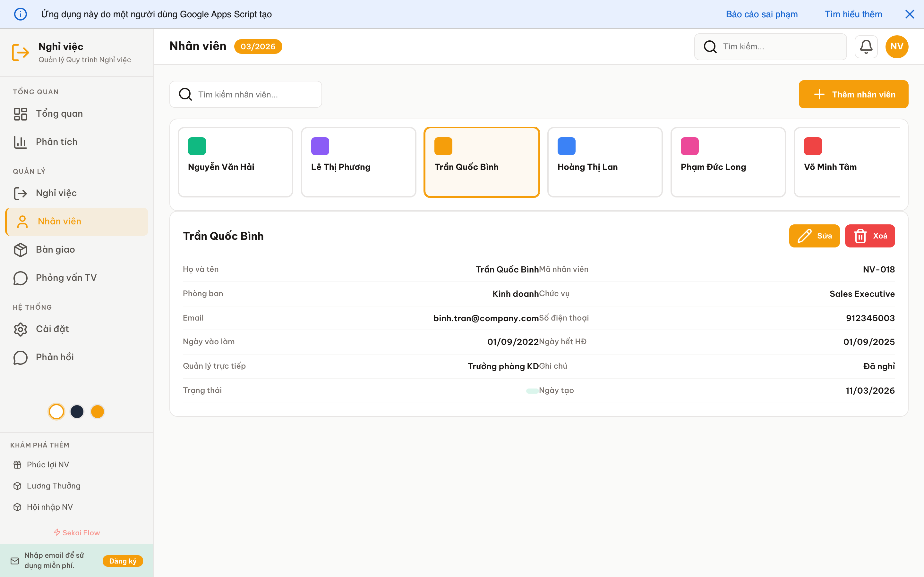Delete record via the Xoá trash icon
Viewport: 924px width, 577px height.
860,236
